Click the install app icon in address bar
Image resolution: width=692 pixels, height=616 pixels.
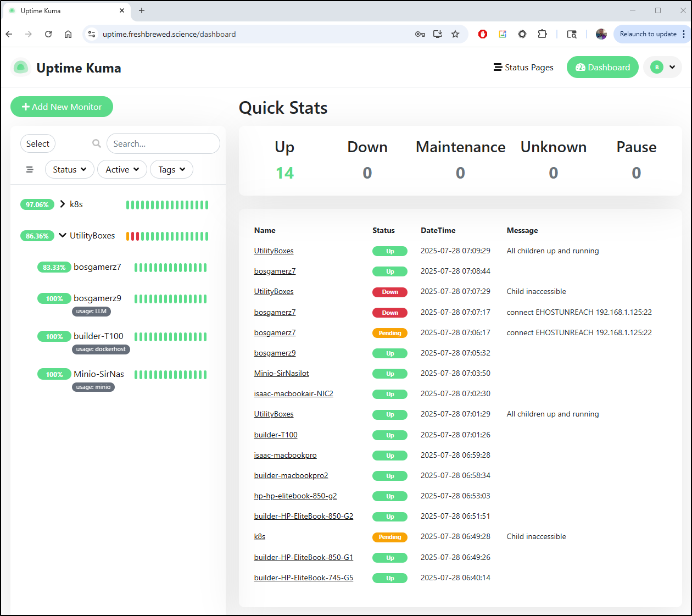click(438, 34)
